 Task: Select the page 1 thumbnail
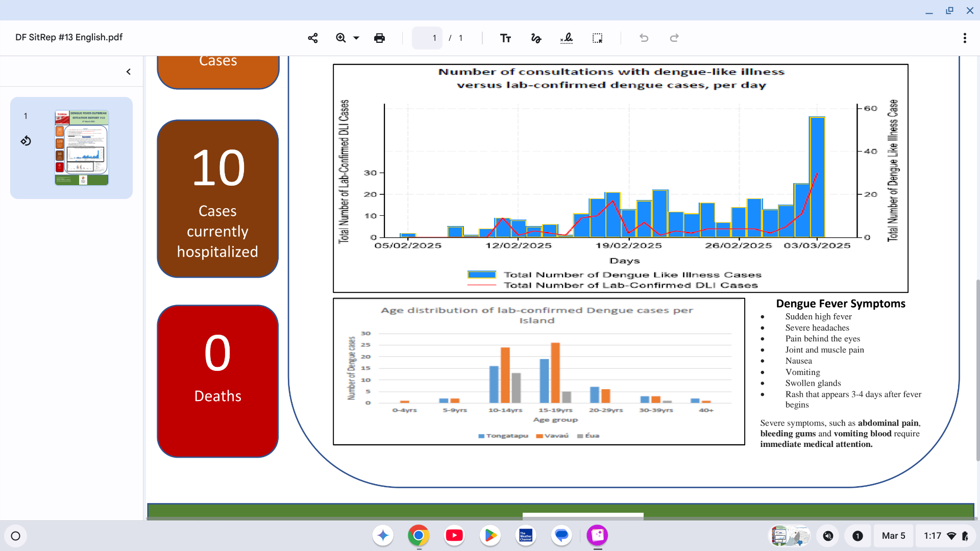pos(82,147)
